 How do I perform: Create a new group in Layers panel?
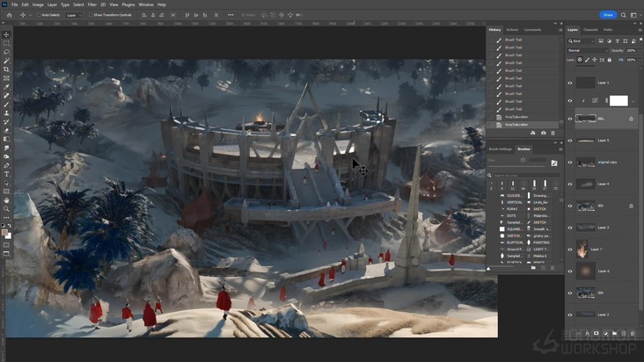[x=614, y=333]
